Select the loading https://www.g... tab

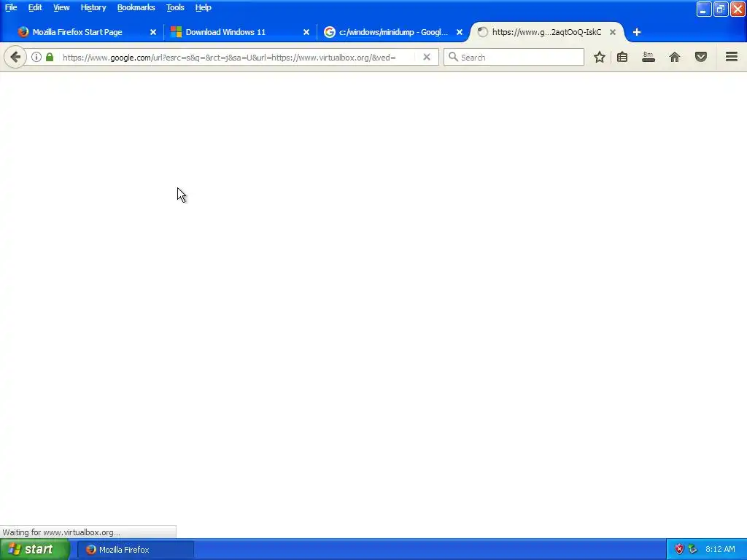546,32
